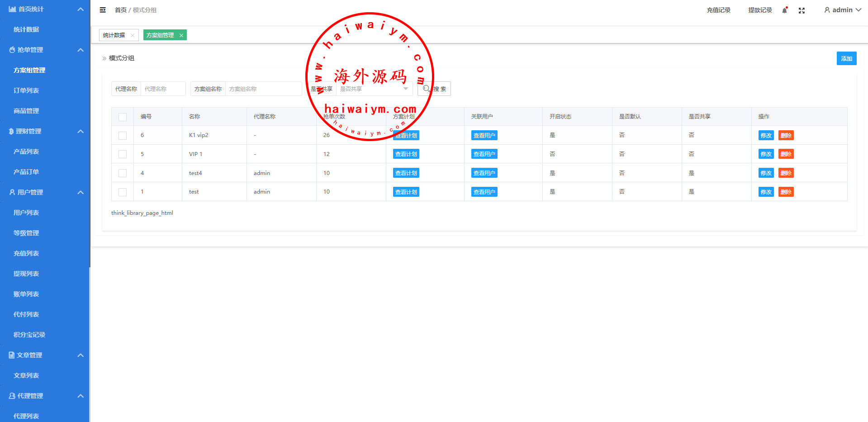Click the 文章管理 document icon in sidebar
The height and width of the screenshot is (422, 868).
click(12, 355)
